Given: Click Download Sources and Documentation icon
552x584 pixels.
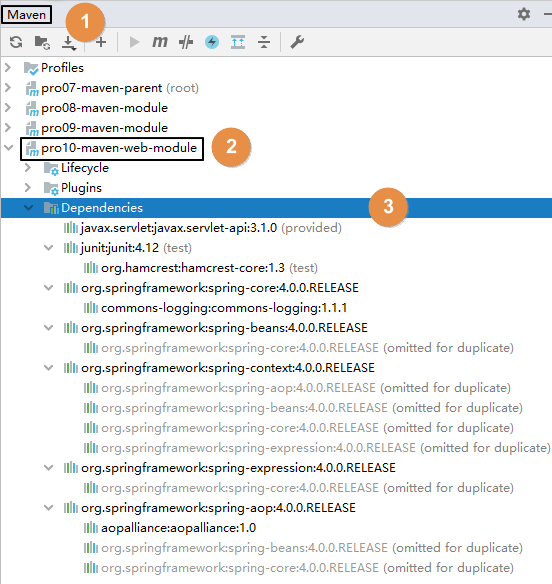Looking at the screenshot, I should point(69,43).
